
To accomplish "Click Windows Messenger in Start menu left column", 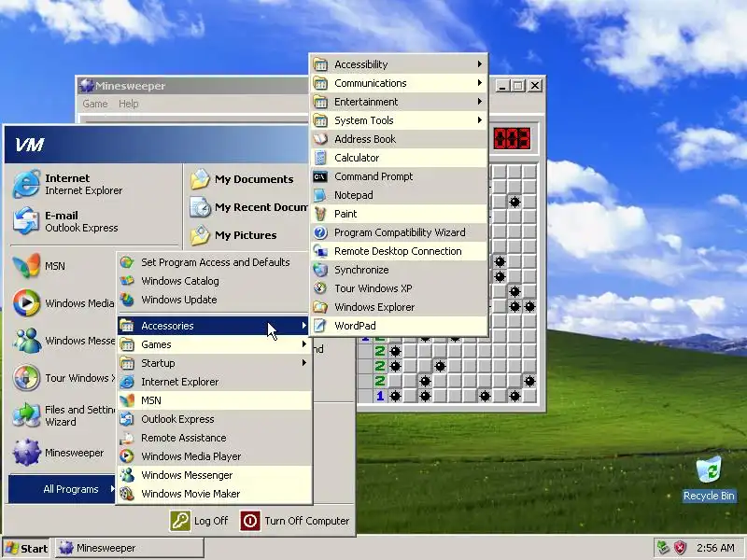I will (x=63, y=341).
